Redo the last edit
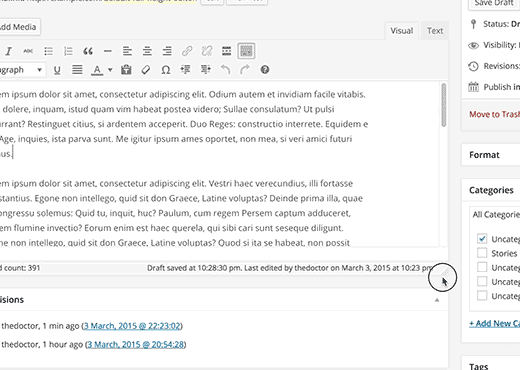520x370 pixels. tap(245, 70)
